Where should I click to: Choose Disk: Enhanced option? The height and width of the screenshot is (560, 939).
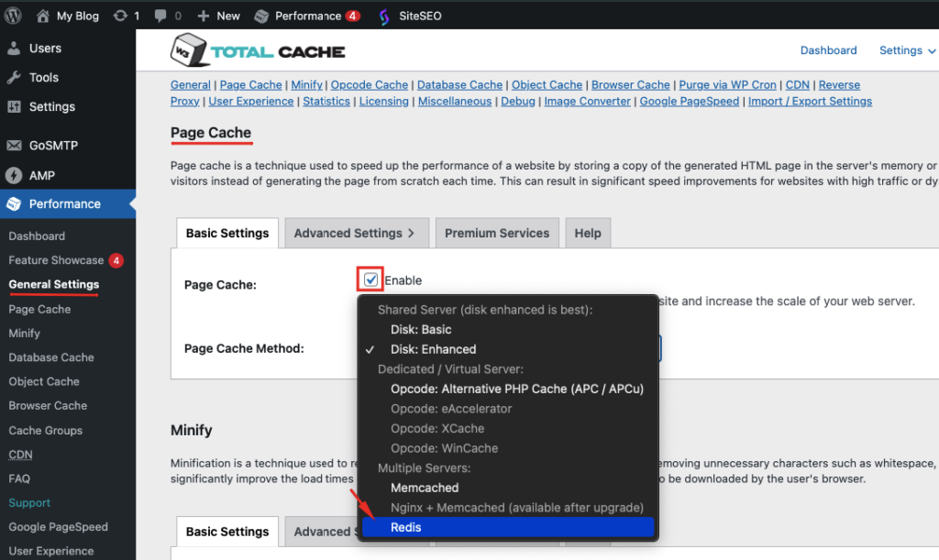click(434, 349)
